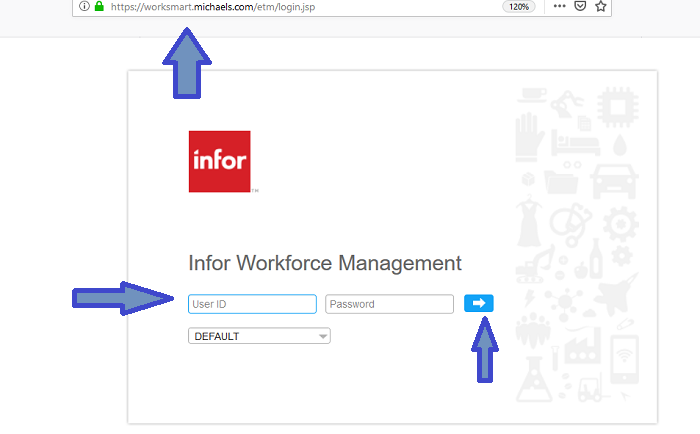The image size is (700, 434).
Task: Click the worksmart.michaels.com URL address field
Action: pos(213,7)
